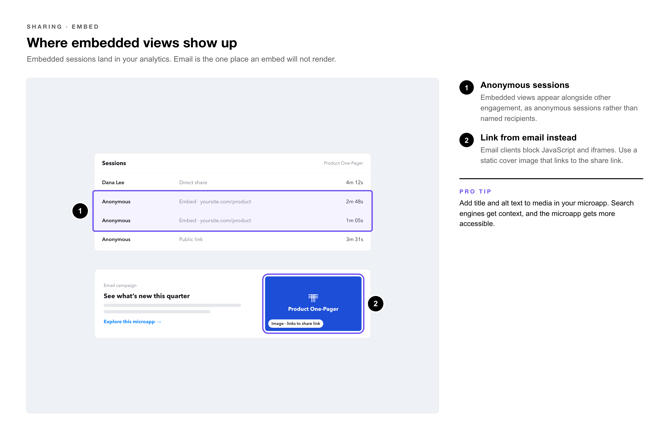Click the 'Where embedded views show up' title
Screen dimensions: 670x430
132,43
